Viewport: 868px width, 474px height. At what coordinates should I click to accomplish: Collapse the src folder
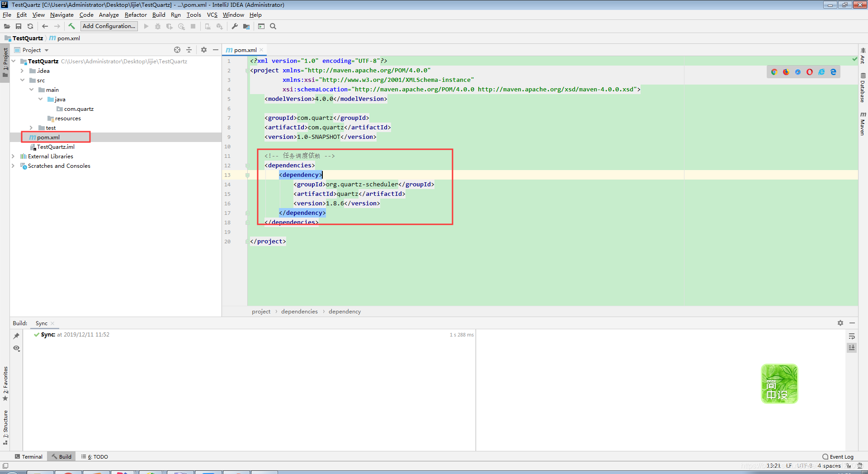[22, 80]
